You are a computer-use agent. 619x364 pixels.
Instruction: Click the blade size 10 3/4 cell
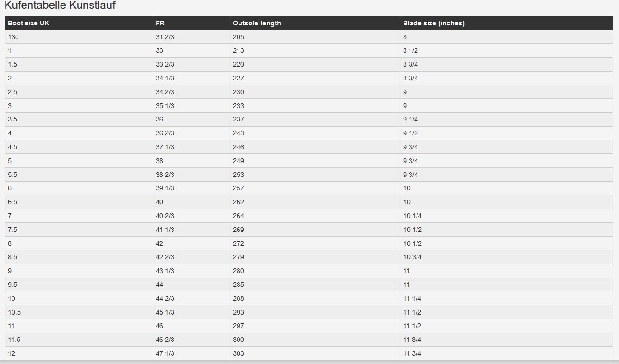412,257
